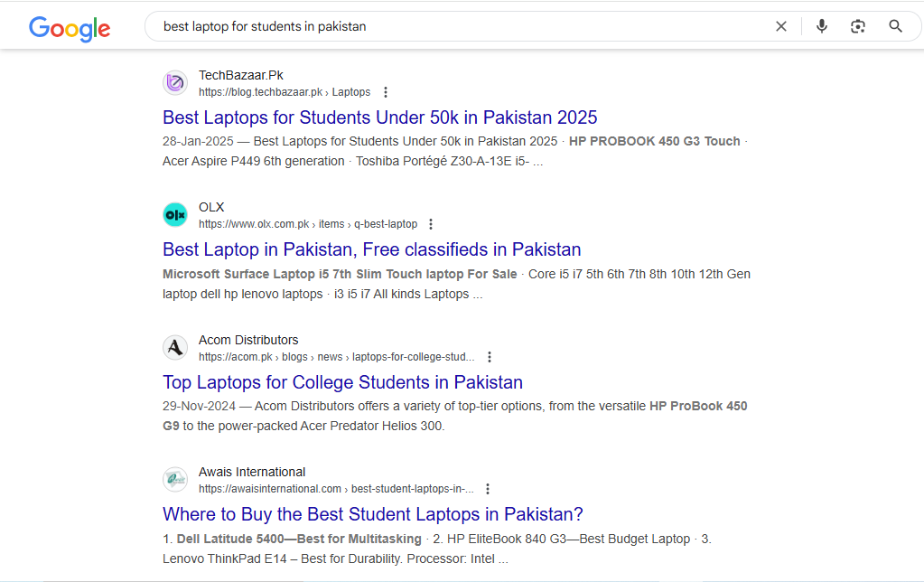
Task: Open three-dot menu for Awais International result
Action: coord(488,489)
